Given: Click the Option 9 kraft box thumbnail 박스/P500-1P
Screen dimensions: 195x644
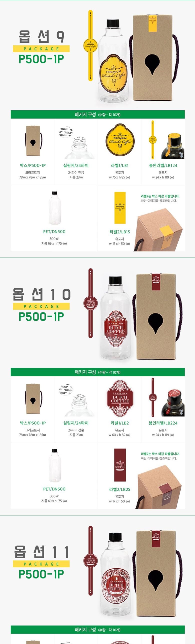Looking at the screenshot, I should pos(32,141).
